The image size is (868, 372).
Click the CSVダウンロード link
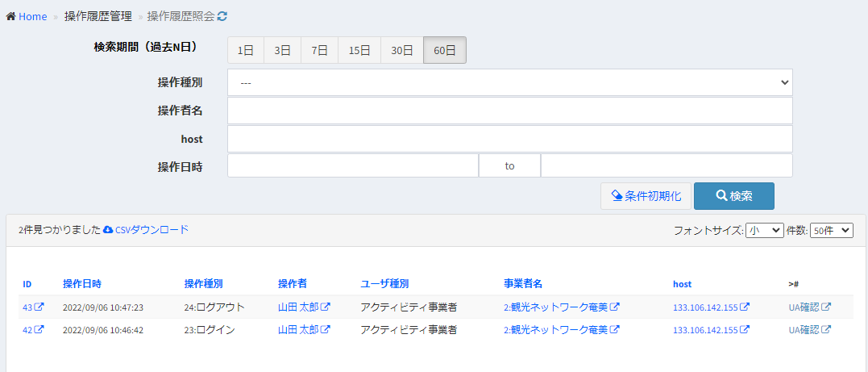coord(152,229)
